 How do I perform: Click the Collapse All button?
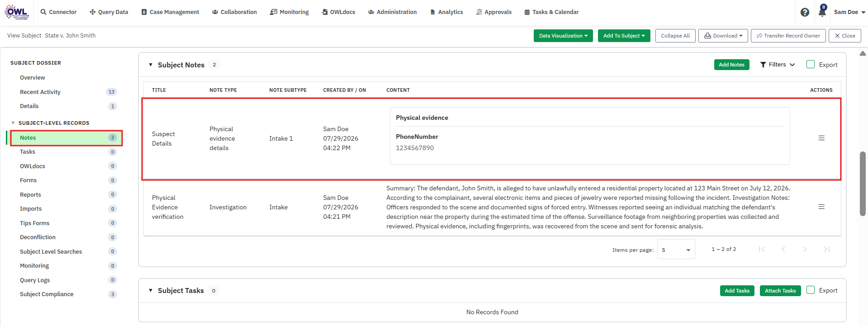pyautogui.click(x=675, y=36)
